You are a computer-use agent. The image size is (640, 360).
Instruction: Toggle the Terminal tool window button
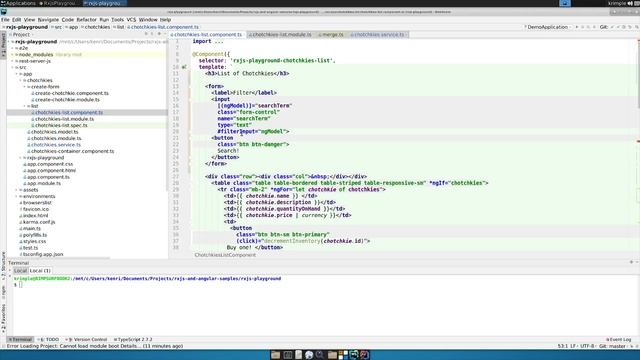(x=20, y=340)
